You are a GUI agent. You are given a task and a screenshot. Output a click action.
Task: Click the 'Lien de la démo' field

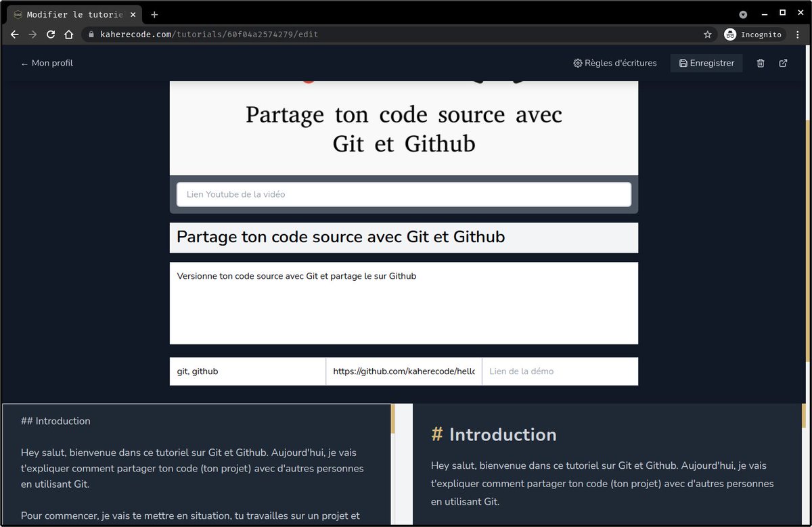pos(560,371)
